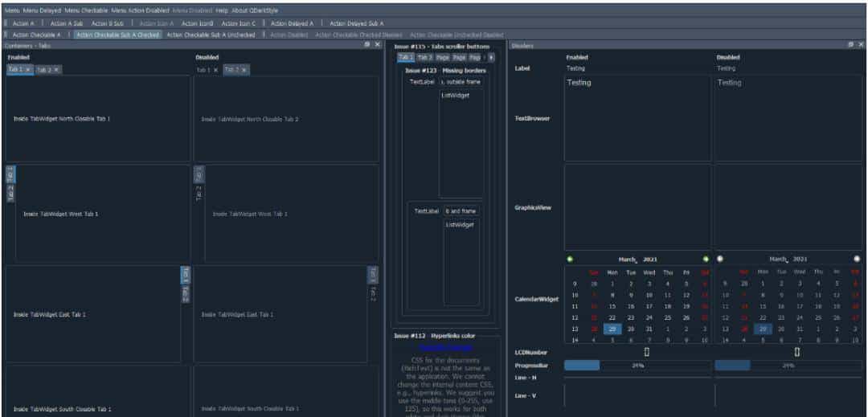868x417 pixels.
Task: Open the month dropdown in the enabled calendar
Action: click(628, 259)
